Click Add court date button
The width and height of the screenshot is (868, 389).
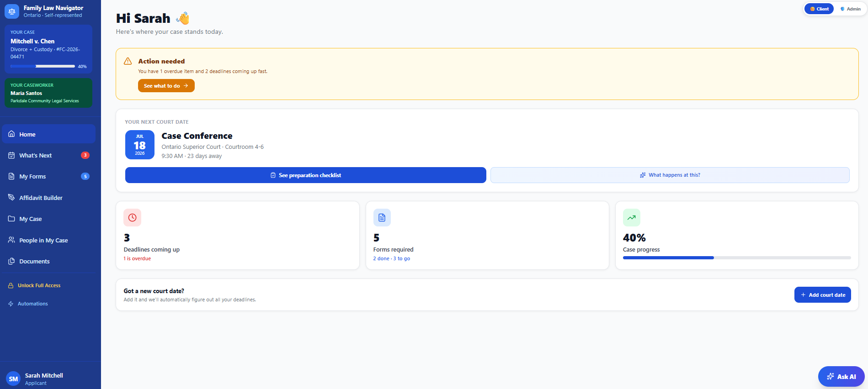tap(823, 295)
